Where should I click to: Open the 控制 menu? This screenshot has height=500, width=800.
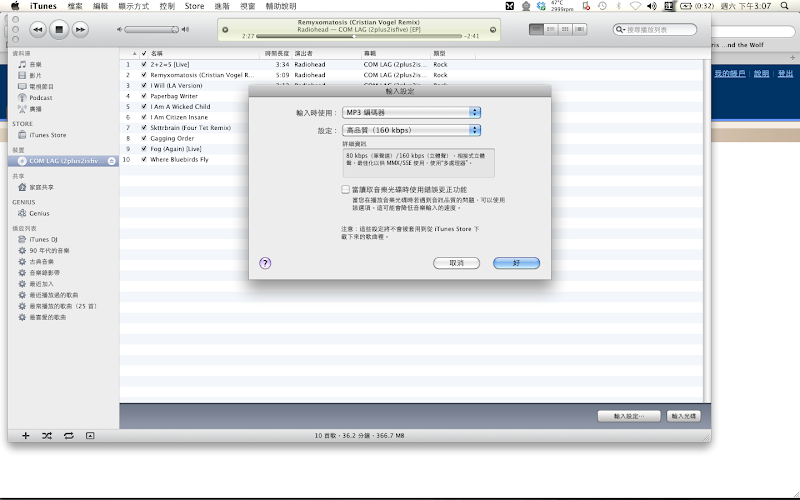click(167, 6)
